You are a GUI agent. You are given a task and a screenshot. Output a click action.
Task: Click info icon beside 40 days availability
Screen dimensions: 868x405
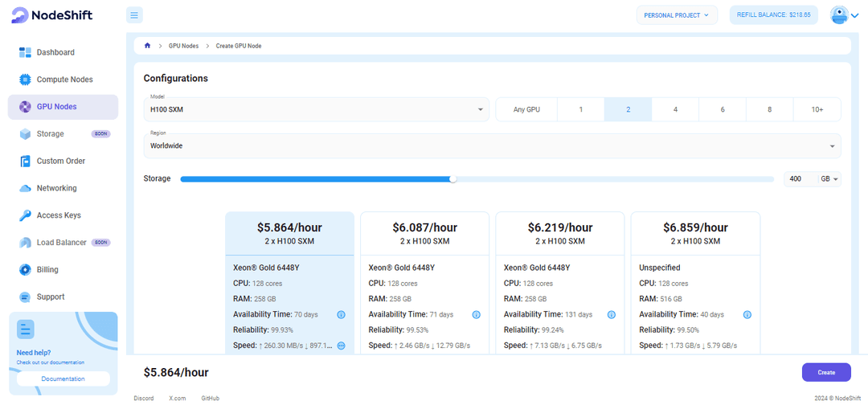(x=747, y=315)
